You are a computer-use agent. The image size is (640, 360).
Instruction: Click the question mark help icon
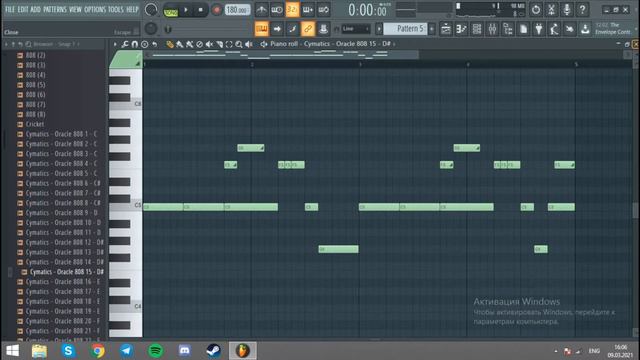pos(582,9)
